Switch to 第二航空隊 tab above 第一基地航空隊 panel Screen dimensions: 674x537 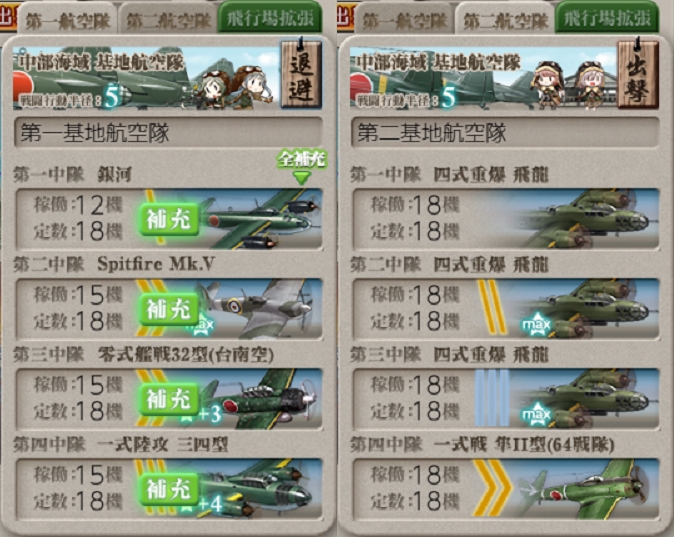click(168, 20)
